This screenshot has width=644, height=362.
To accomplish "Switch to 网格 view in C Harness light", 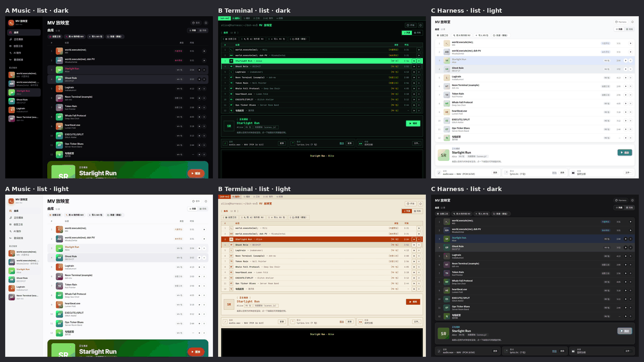I will pos(631,29).
